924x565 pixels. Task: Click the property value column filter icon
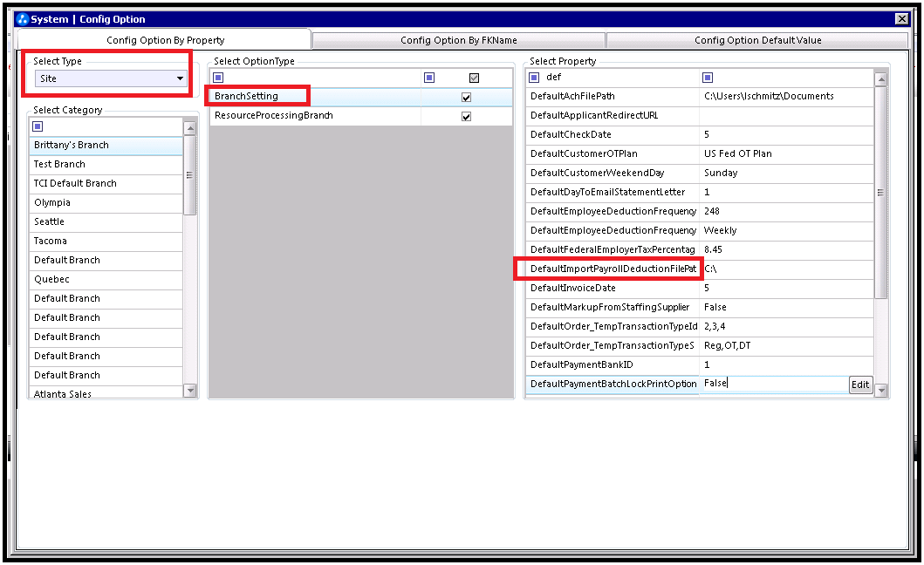point(708,78)
